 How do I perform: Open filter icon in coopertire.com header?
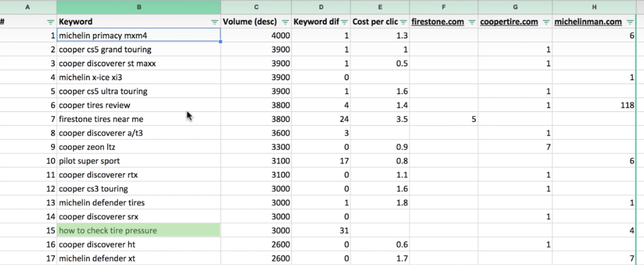(x=546, y=22)
